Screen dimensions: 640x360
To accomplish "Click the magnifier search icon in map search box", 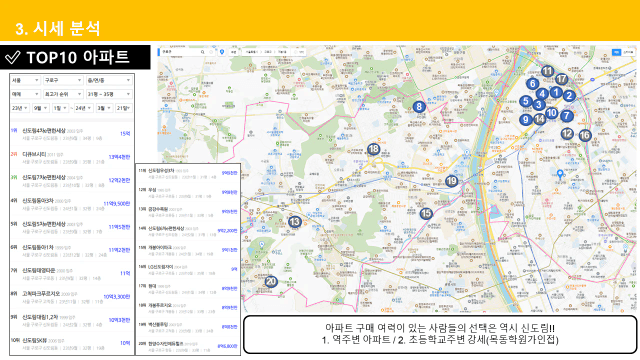I will click(x=202, y=52).
